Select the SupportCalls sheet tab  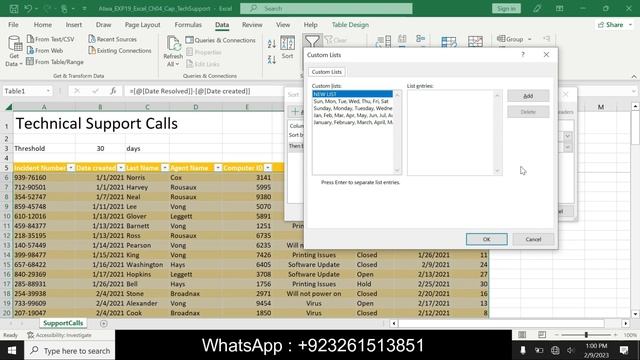[63, 323]
